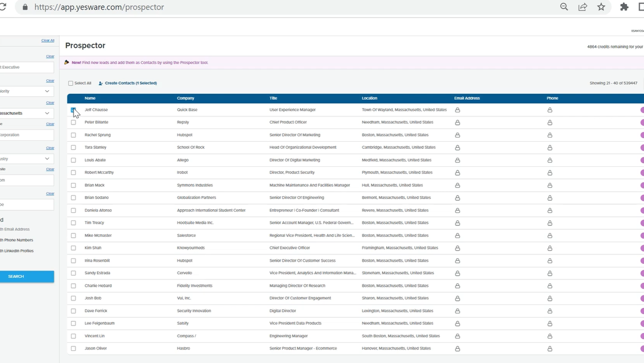
Task: Click the Clear All filters link
Action: pyautogui.click(x=48, y=40)
